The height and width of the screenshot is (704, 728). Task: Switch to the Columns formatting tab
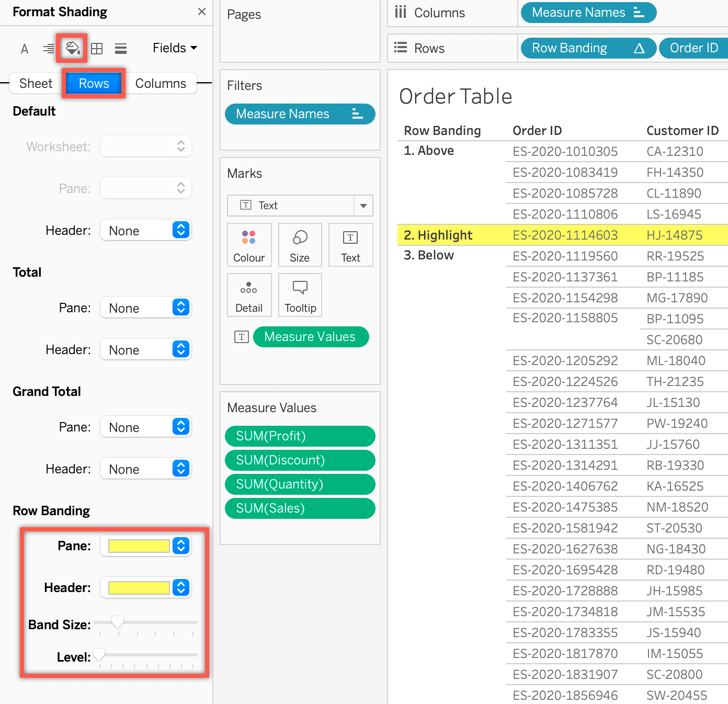(x=161, y=83)
